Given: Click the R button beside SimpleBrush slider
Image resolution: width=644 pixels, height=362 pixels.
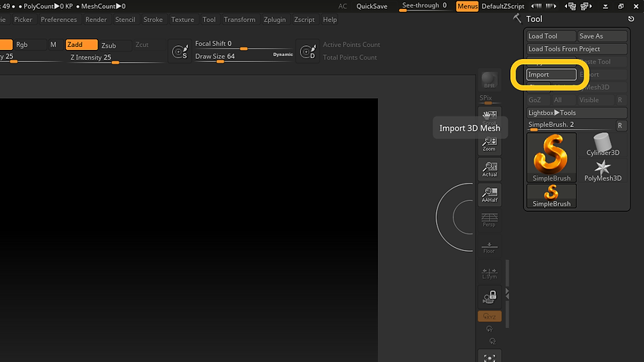Looking at the screenshot, I should pos(621,125).
